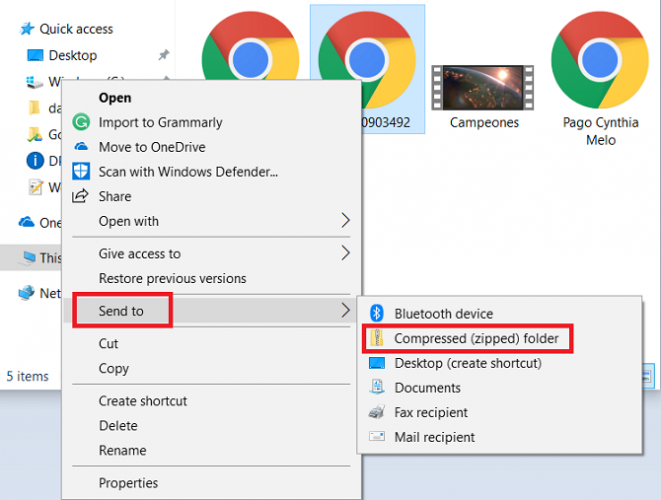The width and height of the screenshot is (661, 500).
Task: Send to Compressed (zipped) folder
Action: (x=500, y=338)
